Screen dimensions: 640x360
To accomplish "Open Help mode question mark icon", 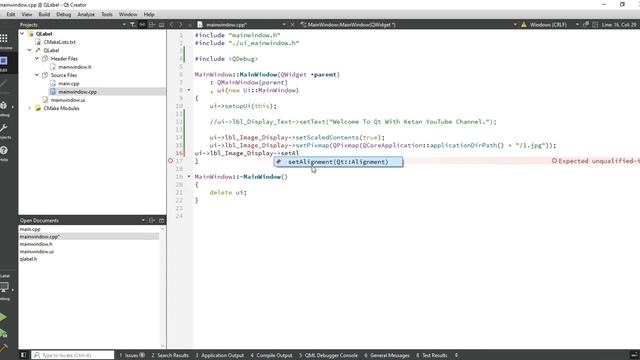I will (4, 151).
